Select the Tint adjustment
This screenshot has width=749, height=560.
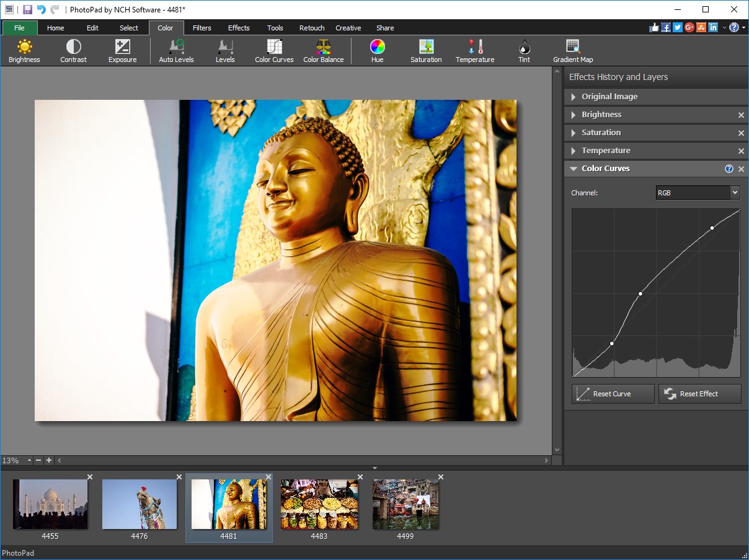coord(523,50)
